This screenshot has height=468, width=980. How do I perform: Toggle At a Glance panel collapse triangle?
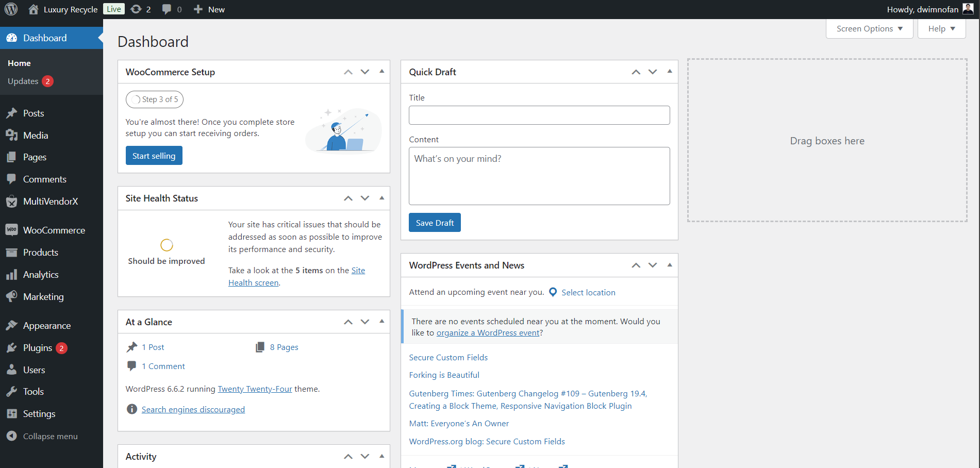point(382,322)
